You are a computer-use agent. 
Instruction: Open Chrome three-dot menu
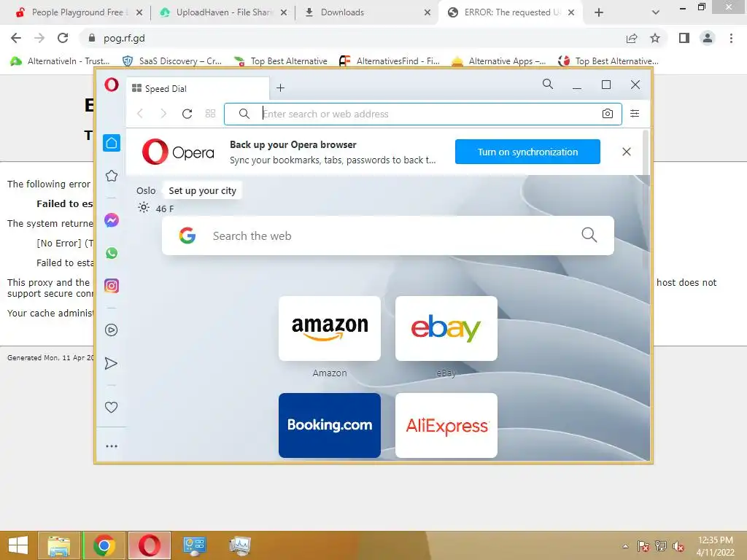pyautogui.click(x=731, y=38)
